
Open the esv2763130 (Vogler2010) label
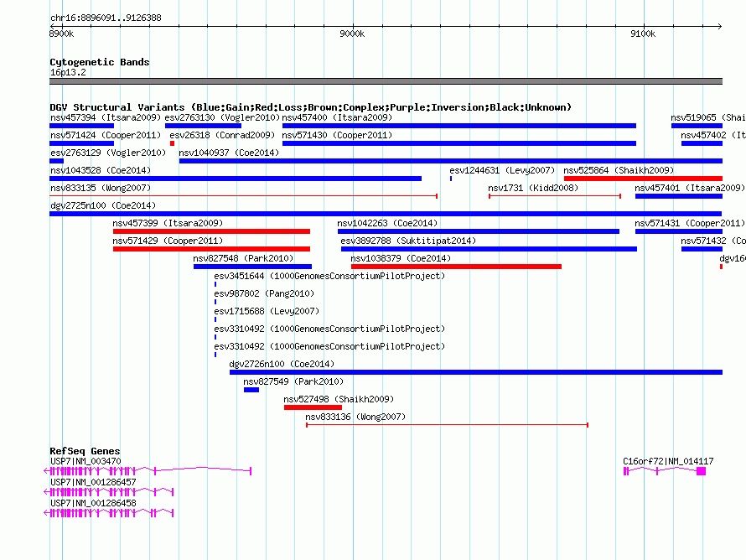[x=222, y=117]
